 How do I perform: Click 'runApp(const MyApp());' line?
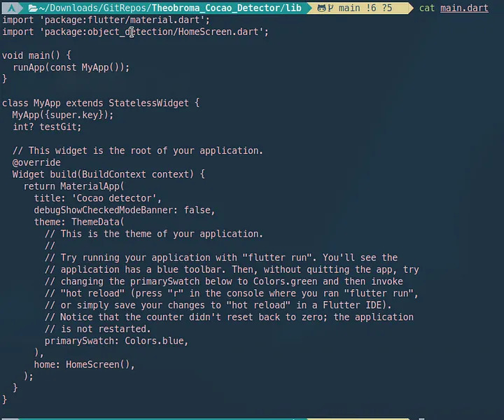click(x=71, y=67)
